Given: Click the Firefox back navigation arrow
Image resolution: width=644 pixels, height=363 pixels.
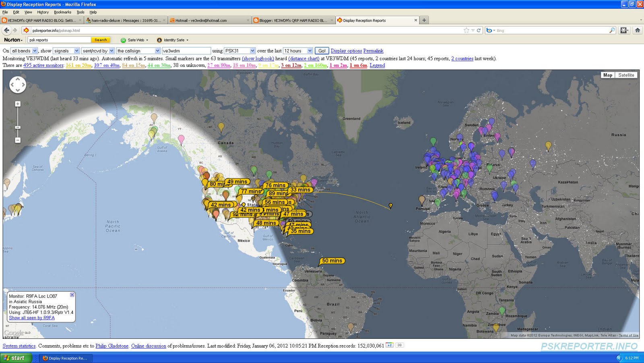Looking at the screenshot, I should point(6,30).
